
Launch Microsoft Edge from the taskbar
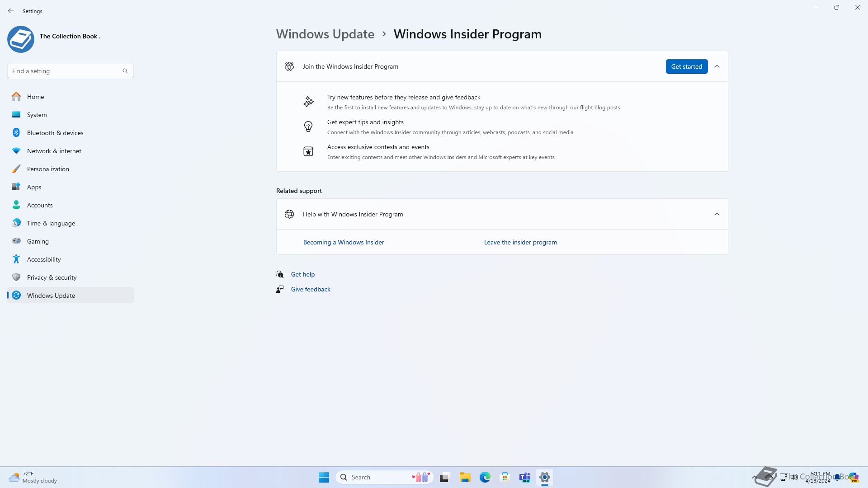pos(485,477)
